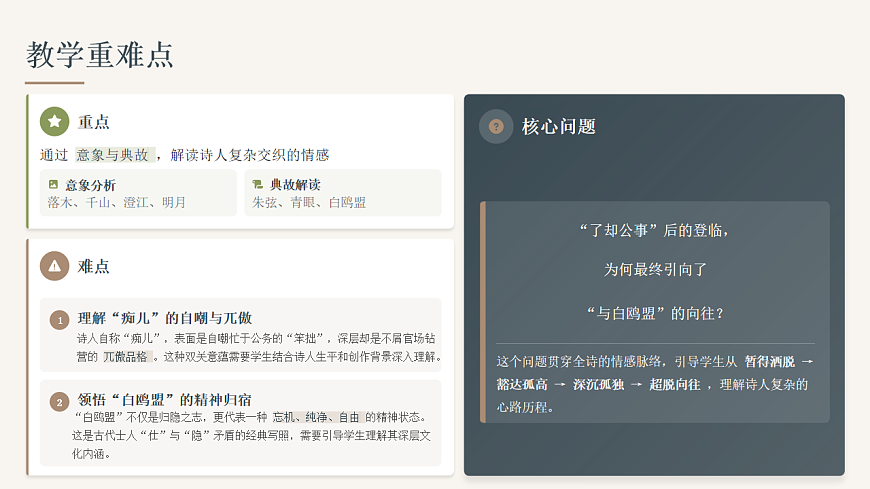
Task: Click the bold phrase 深沉孤独
Action: (x=599, y=385)
